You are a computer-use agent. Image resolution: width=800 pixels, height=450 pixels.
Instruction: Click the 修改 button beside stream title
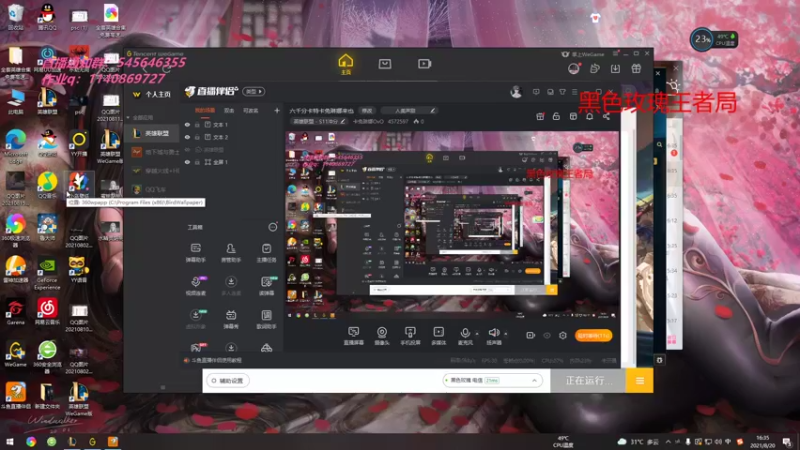367,111
